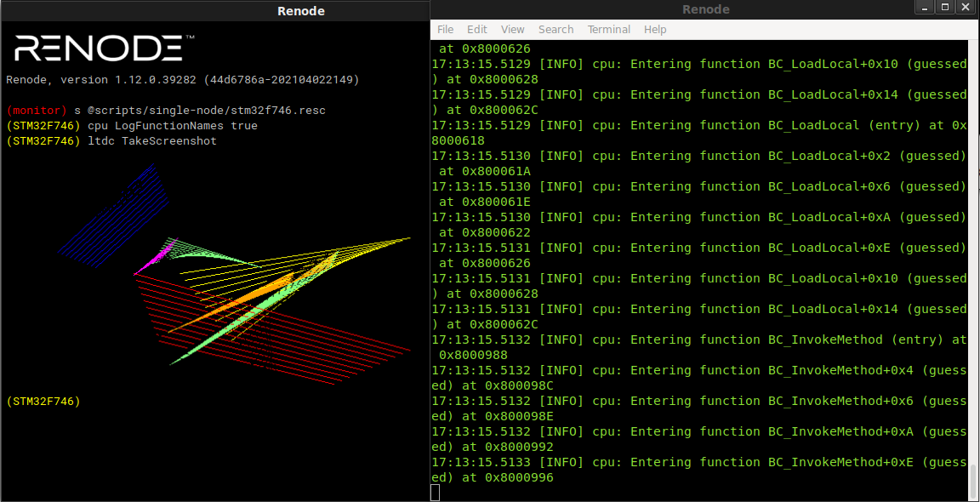Select the BC_InvokeMethod (entry) log line
This screenshot has width=980, height=502.
tap(698, 339)
